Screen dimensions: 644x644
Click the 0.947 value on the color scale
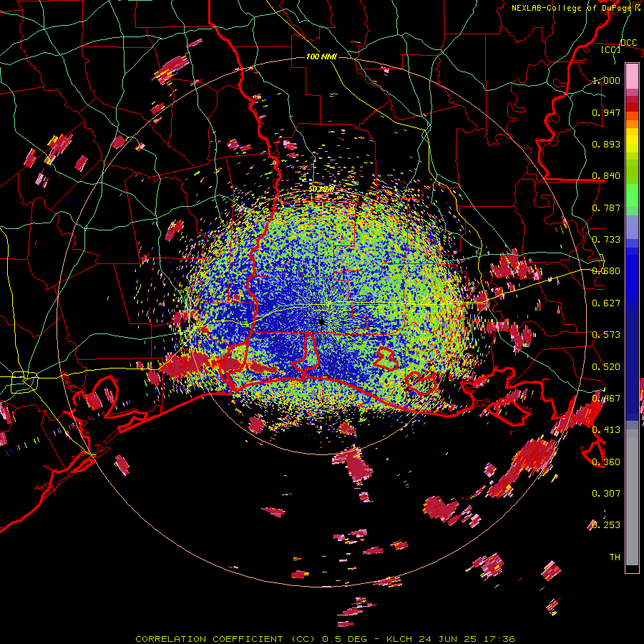[x=606, y=112]
